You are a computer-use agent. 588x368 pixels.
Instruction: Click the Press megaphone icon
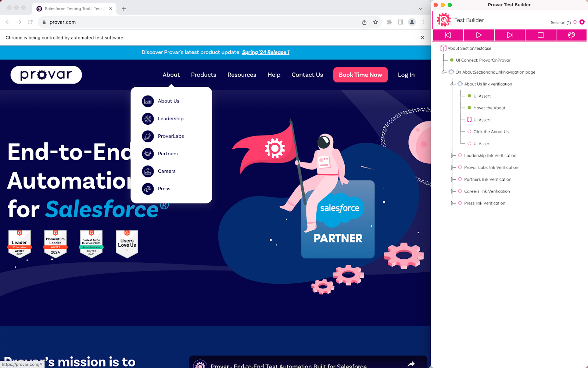(x=148, y=189)
